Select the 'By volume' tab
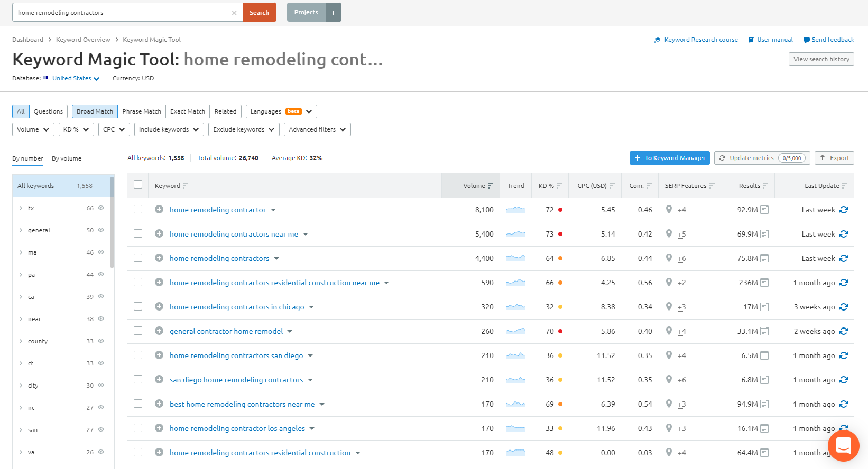Image resolution: width=868 pixels, height=469 pixels. (67, 158)
